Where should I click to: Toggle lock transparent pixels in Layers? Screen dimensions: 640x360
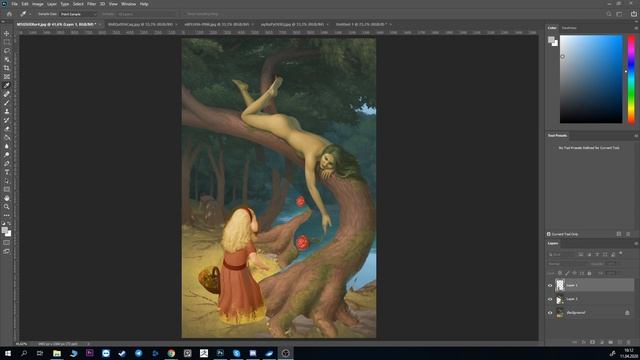click(x=560, y=273)
